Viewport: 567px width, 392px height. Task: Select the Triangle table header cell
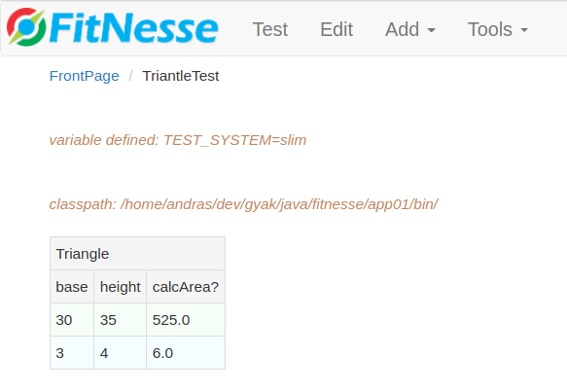click(x=137, y=254)
